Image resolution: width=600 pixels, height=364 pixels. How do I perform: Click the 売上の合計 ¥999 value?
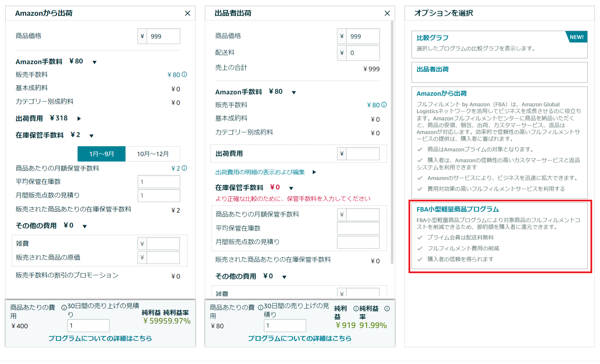point(371,69)
